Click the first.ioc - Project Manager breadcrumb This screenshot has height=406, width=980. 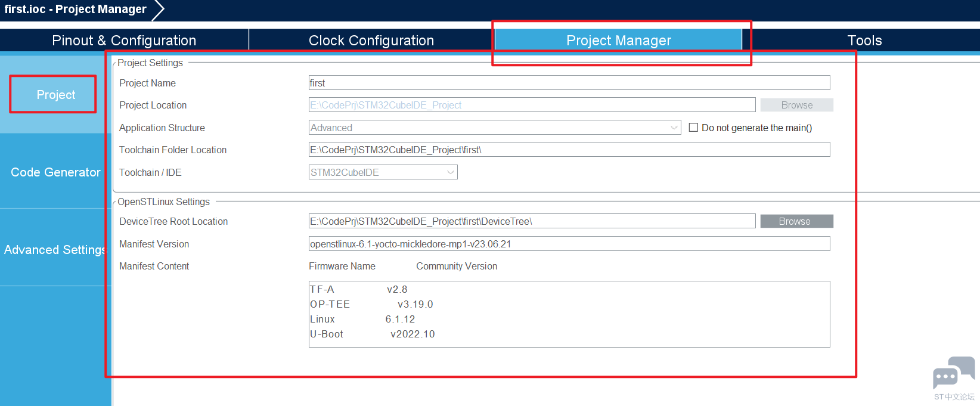pyautogui.click(x=76, y=9)
